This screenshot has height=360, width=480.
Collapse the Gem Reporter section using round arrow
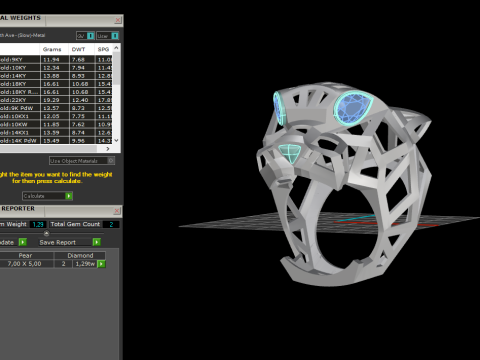tap(46, 233)
